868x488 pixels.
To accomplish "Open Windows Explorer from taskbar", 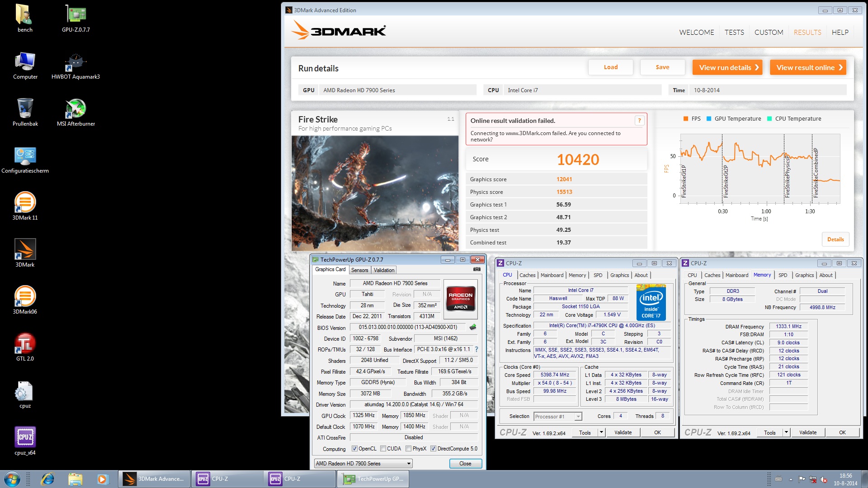I will (75, 479).
